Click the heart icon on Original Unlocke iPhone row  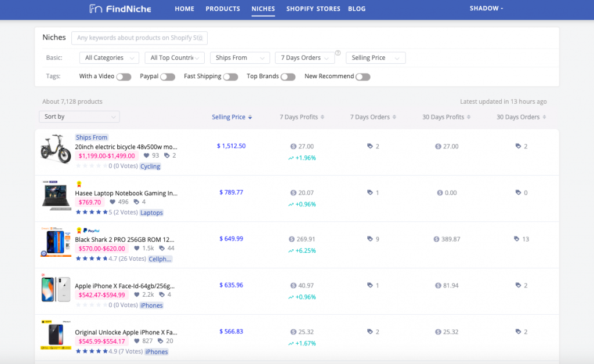137,341
